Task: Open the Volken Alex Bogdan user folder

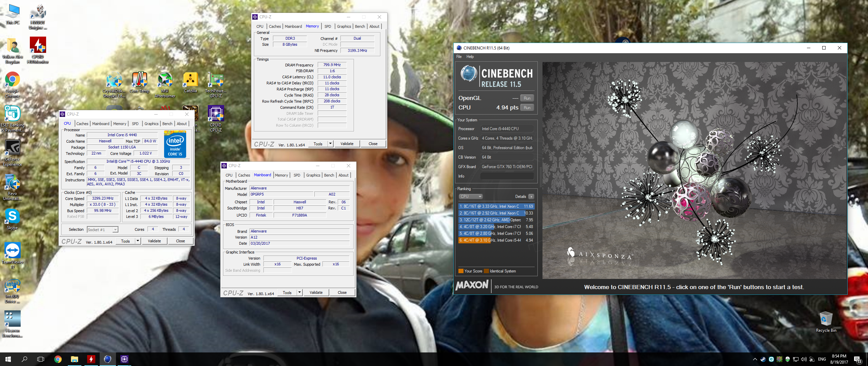Action: 13,51
